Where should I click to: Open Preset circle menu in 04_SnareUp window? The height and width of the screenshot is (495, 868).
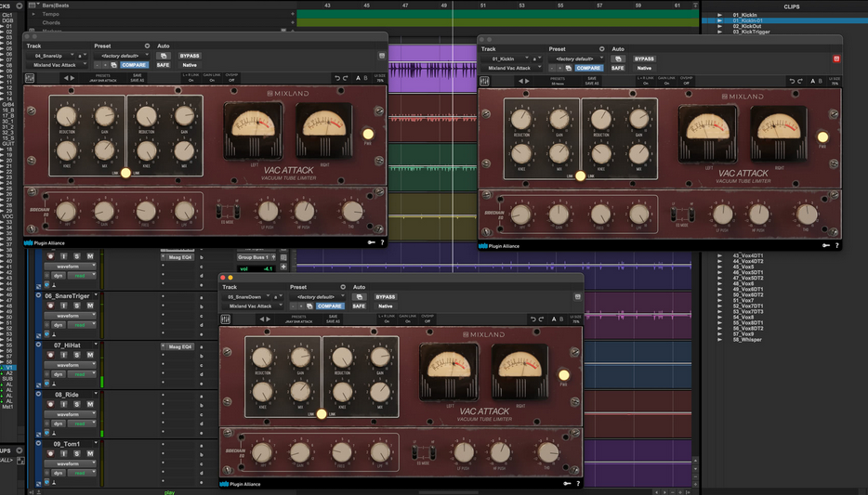(x=147, y=46)
